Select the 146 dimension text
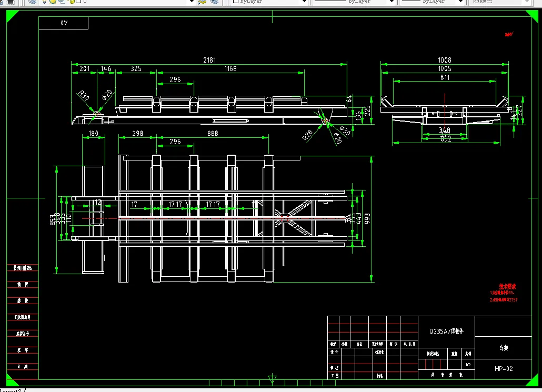This screenshot has height=392, width=542. (106, 68)
